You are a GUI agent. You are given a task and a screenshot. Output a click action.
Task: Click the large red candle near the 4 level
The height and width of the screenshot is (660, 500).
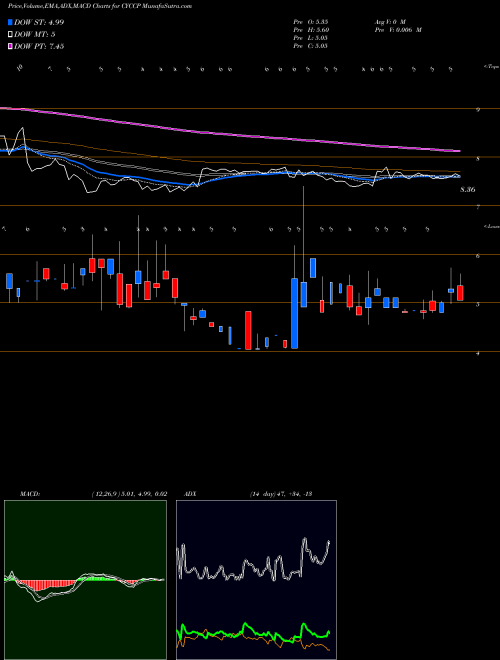(248, 330)
